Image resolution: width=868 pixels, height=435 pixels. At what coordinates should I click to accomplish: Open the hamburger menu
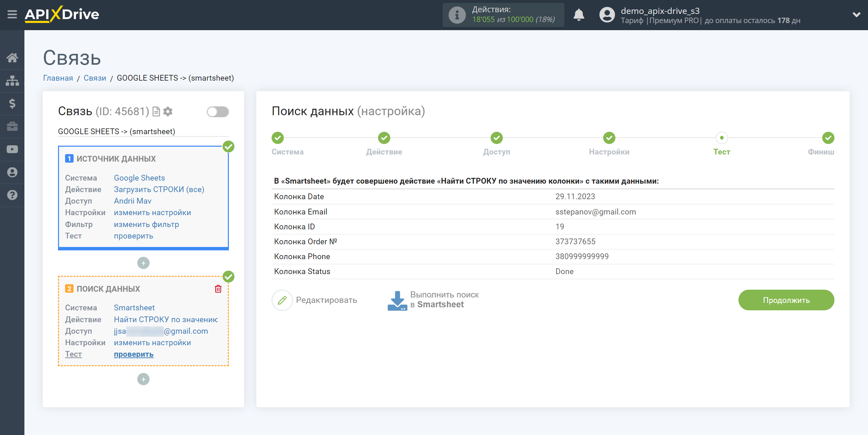click(12, 15)
